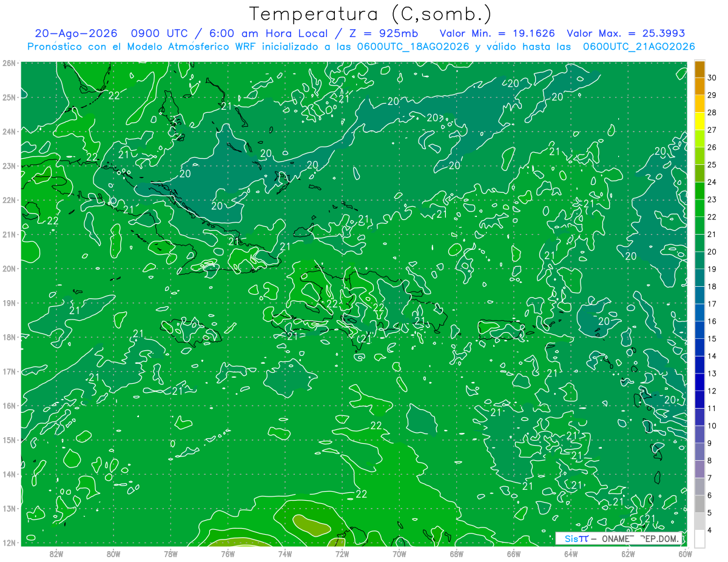Click the "13N" latitude axis label
This screenshot has height=562, width=728.
(x=8, y=508)
